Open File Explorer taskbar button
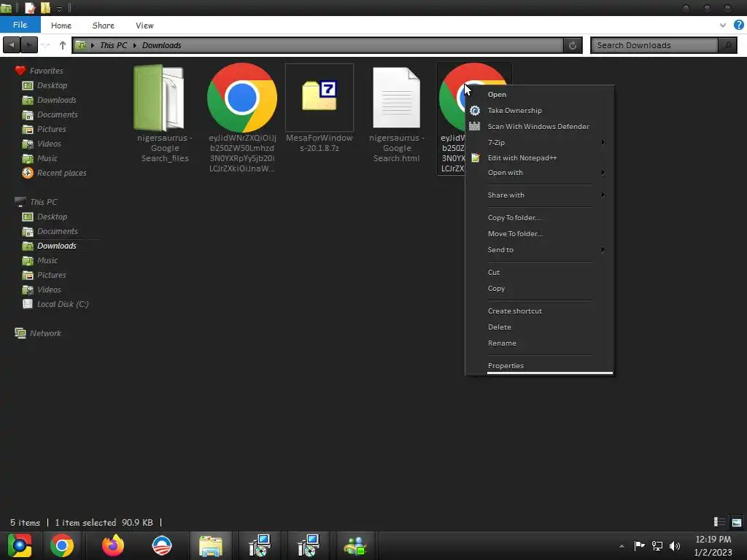The image size is (747, 560). (x=211, y=545)
